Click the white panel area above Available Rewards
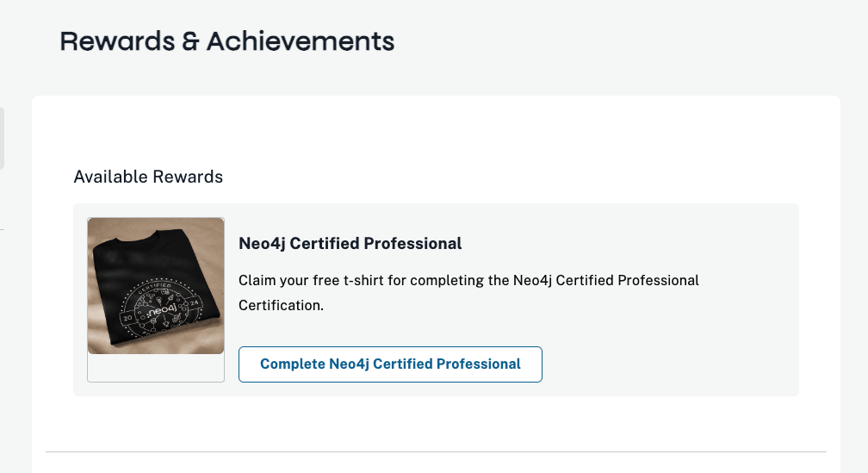Screen dimensions: 868x473 coord(436,130)
